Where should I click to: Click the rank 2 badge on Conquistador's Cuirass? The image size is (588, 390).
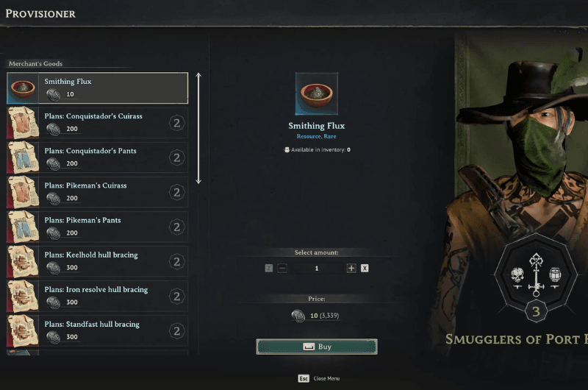point(176,123)
